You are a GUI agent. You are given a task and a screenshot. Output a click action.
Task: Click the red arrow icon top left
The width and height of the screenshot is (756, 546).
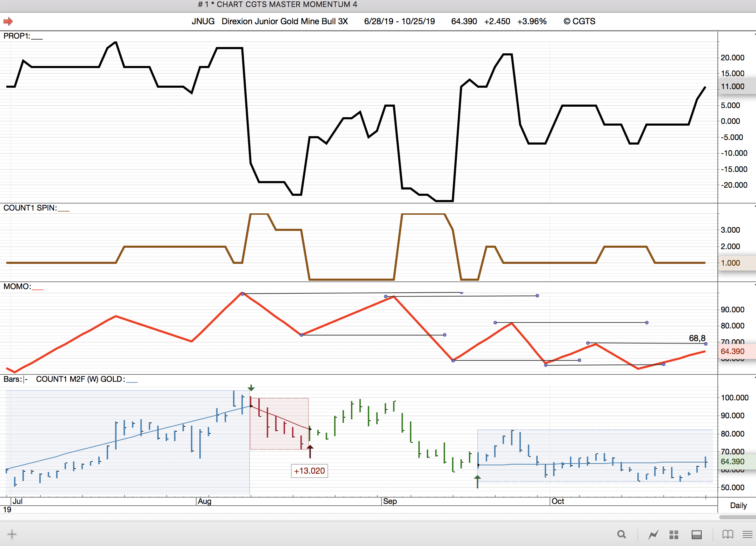[8, 21]
